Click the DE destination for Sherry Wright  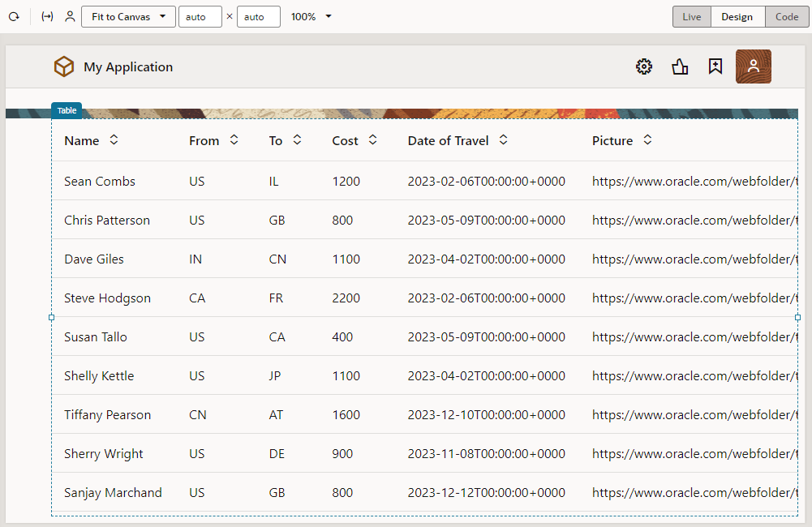[277, 454]
